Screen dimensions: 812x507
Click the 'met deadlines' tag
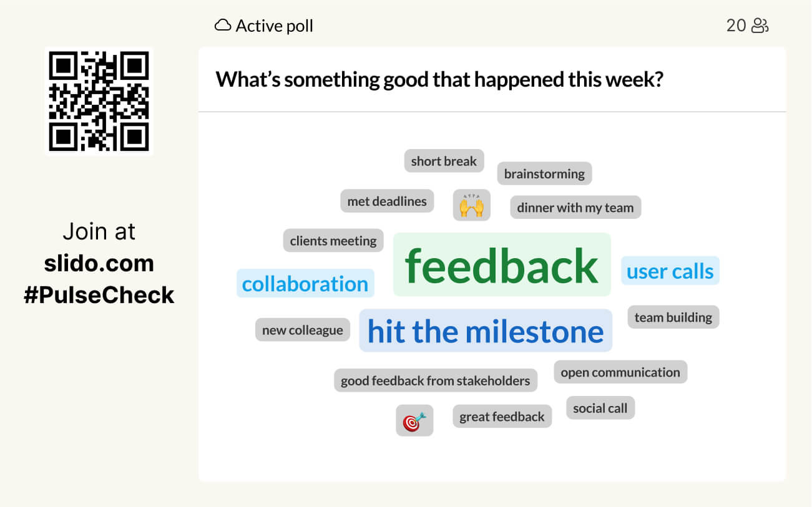387,201
